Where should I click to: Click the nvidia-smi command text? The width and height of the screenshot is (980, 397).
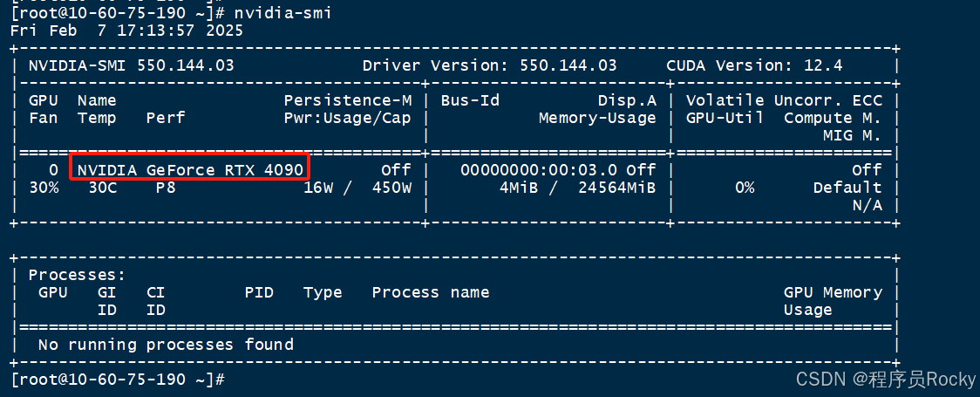click(282, 13)
